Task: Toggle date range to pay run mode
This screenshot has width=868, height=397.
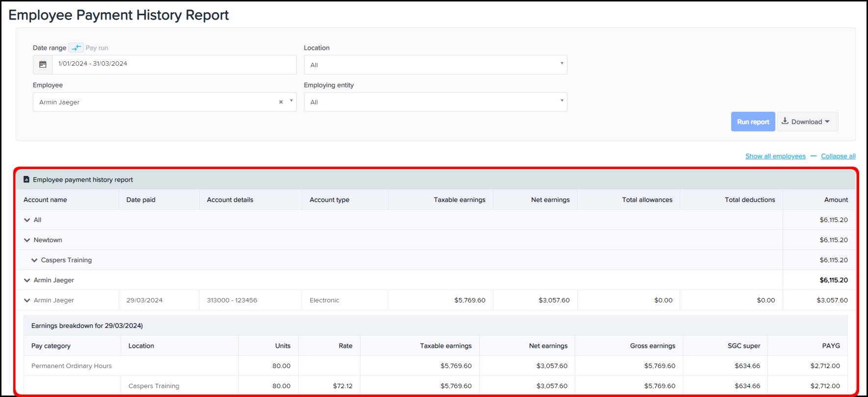Action: pyautogui.click(x=76, y=48)
